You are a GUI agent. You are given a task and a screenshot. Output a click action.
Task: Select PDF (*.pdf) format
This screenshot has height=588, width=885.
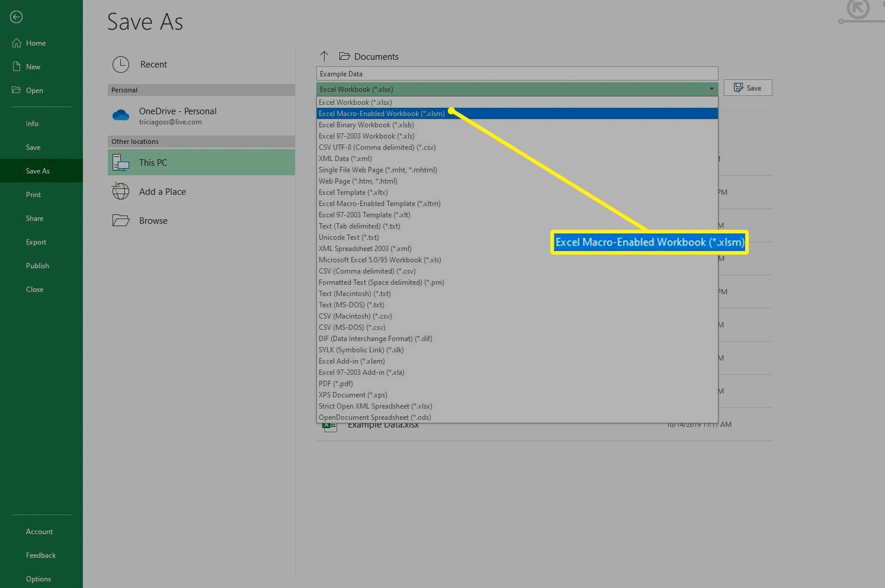[x=517, y=384]
